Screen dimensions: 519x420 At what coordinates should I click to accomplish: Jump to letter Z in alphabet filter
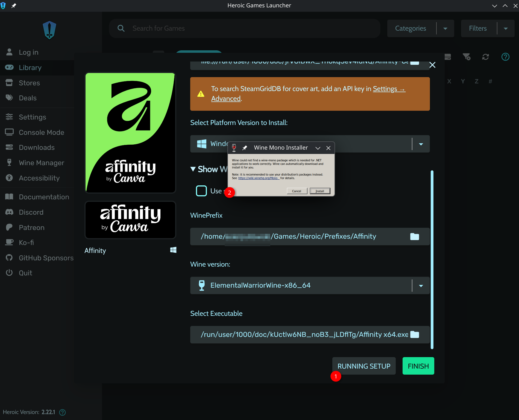tap(477, 81)
